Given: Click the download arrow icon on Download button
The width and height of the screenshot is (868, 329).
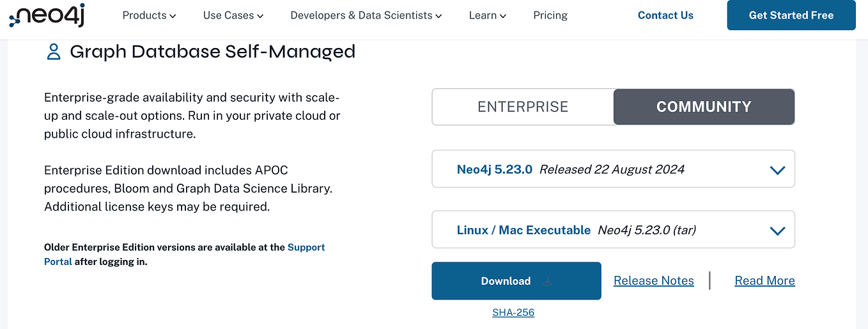Looking at the screenshot, I should coord(547,281).
